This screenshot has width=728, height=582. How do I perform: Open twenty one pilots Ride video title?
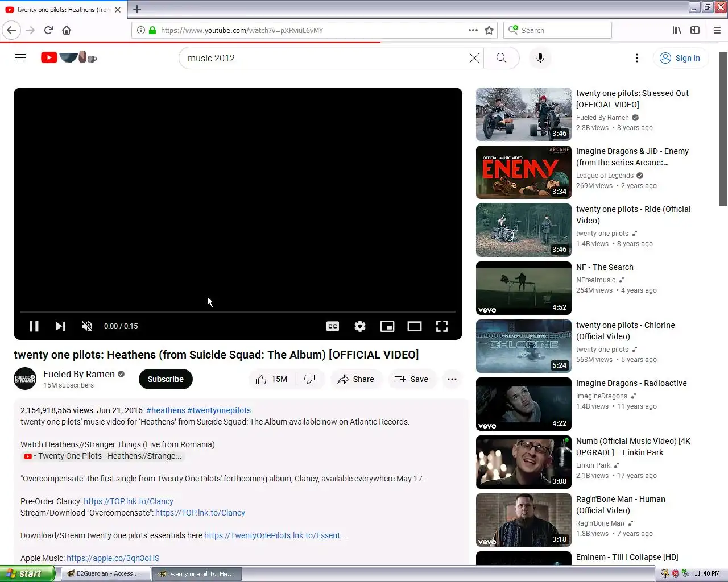pos(634,215)
